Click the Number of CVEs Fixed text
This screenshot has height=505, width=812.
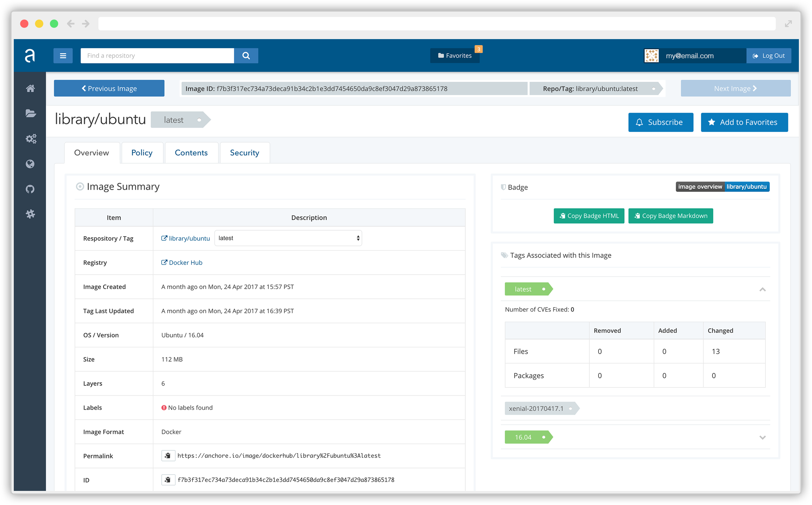(x=539, y=310)
